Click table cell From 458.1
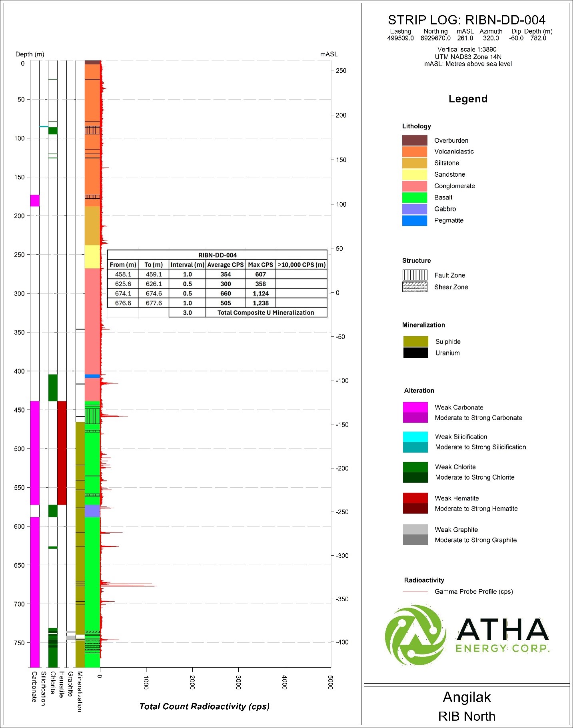The image size is (573, 728). click(123, 274)
